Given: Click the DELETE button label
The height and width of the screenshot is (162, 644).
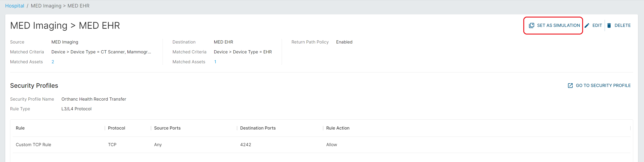Looking at the screenshot, I should click(623, 25).
